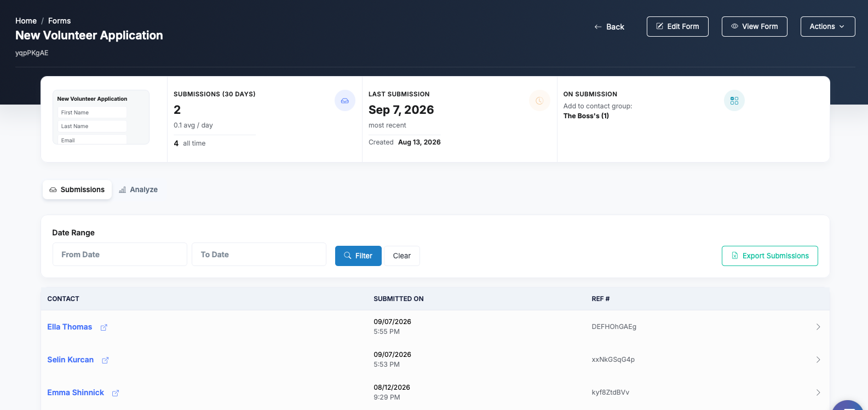Click the grid icon beside On Submission
Screen dimensions: 868x410
coord(734,101)
